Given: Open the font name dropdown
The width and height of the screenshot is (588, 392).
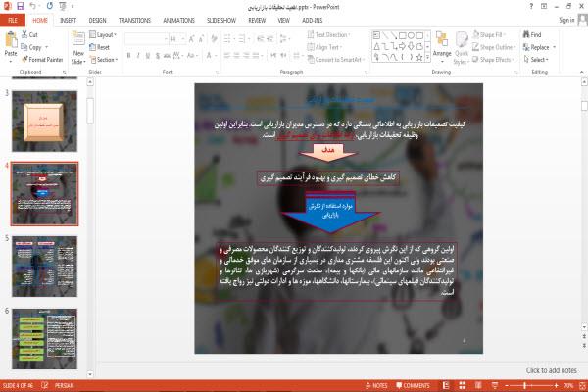Looking at the screenshot, I should tap(166, 39).
